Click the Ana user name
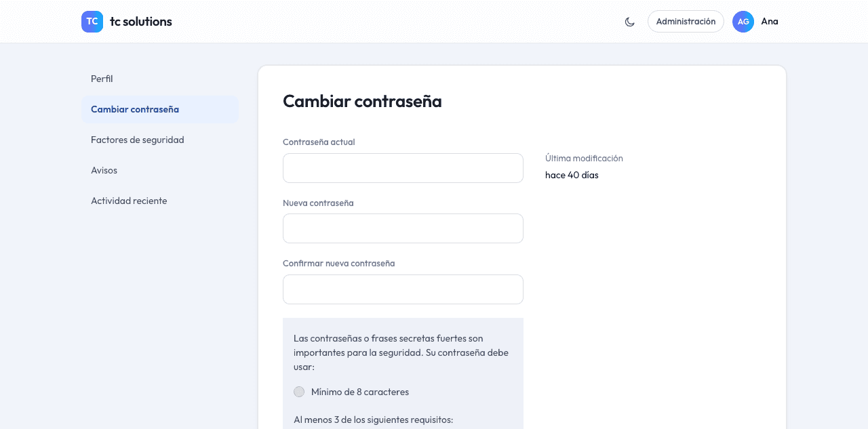Viewport: 868px width, 429px height. pos(770,22)
